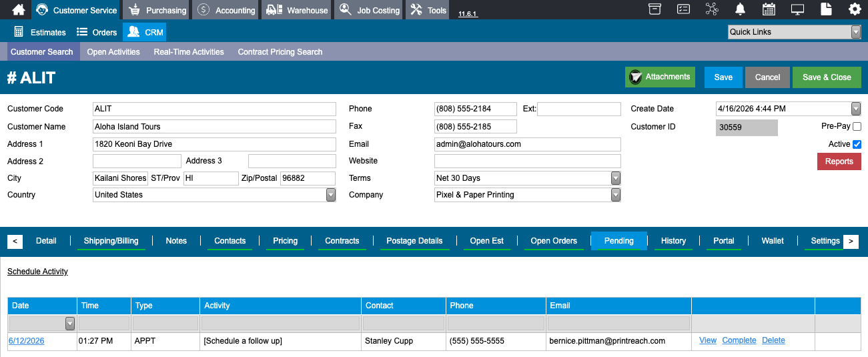Click the Cancel button
Viewport: 868px width, 357px height.
point(767,77)
